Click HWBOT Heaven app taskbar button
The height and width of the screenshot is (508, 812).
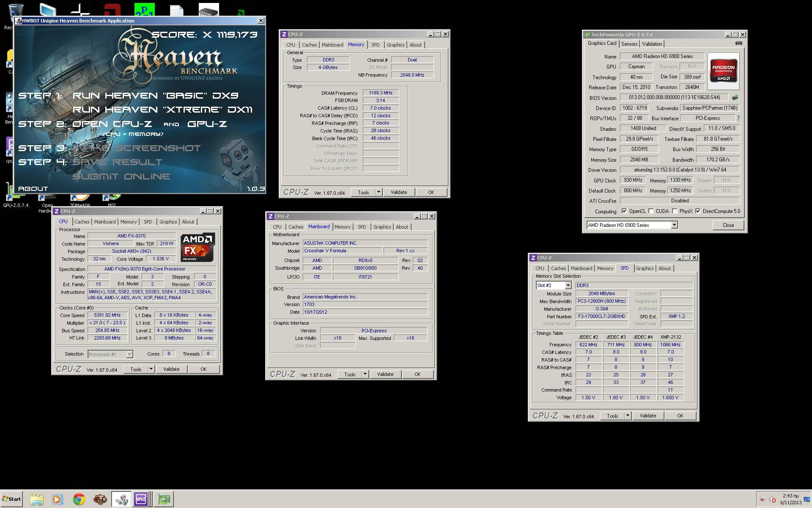tap(121, 499)
